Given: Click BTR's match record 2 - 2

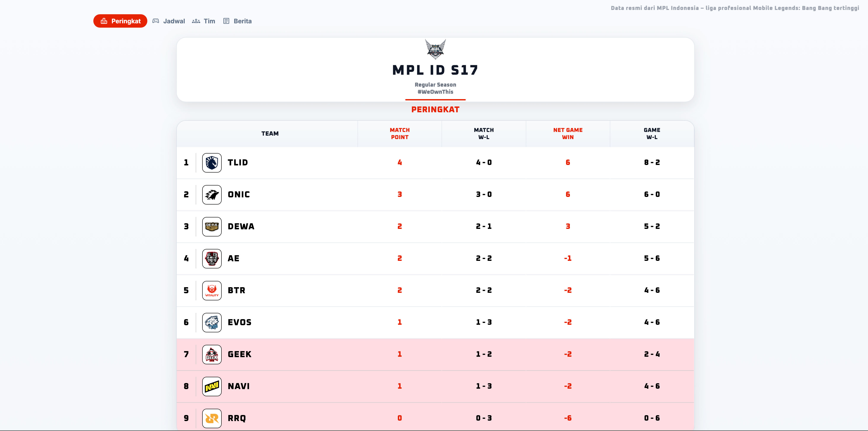Looking at the screenshot, I should pyautogui.click(x=484, y=291).
